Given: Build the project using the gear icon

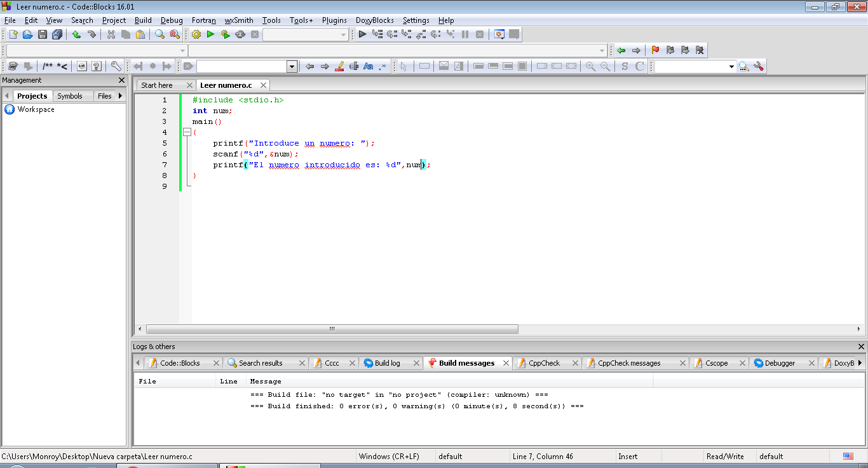Looking at the screenshot, I should click(x=196, y=34).
